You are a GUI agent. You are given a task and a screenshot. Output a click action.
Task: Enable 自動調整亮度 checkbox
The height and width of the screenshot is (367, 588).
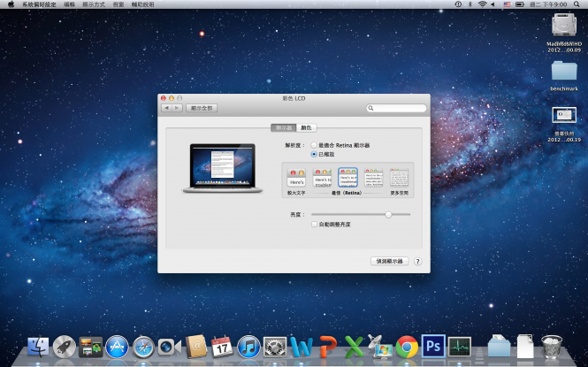coord(314,224)
